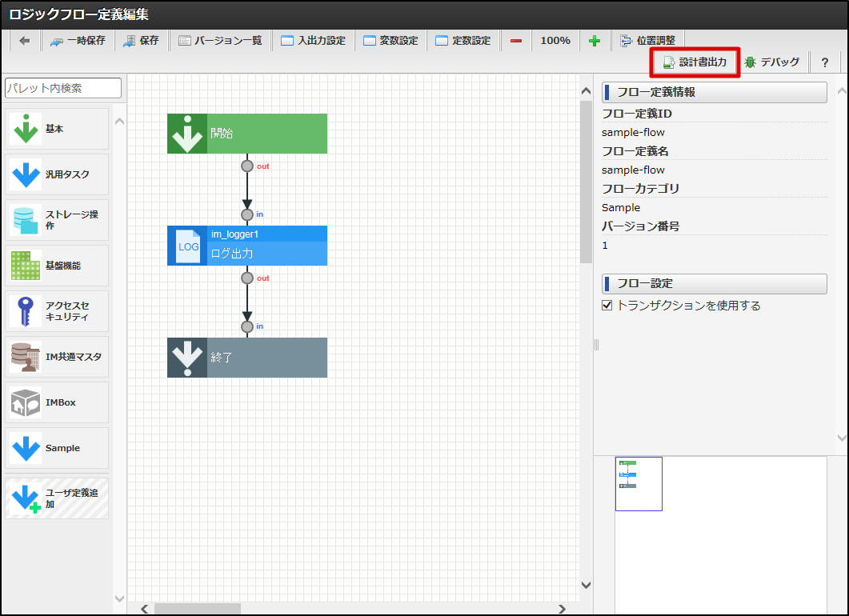Click 保存 save button
Screen dimensions: 849x616
tap(142, 41)
